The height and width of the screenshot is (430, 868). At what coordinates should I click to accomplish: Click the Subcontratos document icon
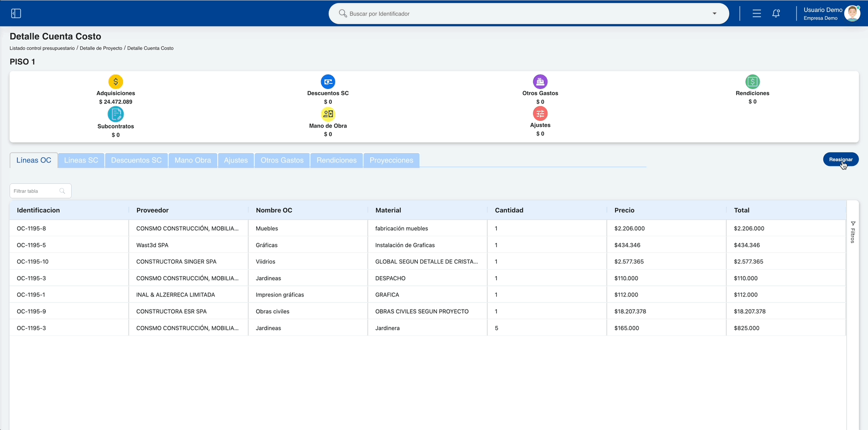click(x=115, y=114)
